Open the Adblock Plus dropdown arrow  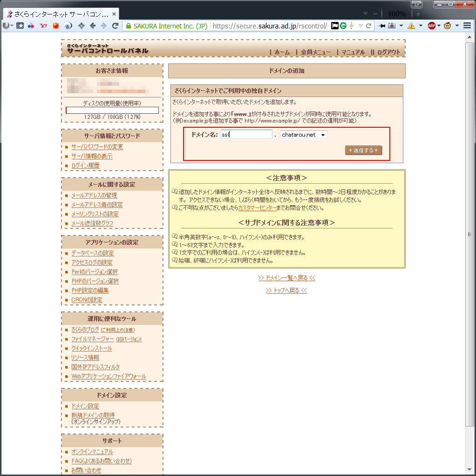click(x=439, y=26)
